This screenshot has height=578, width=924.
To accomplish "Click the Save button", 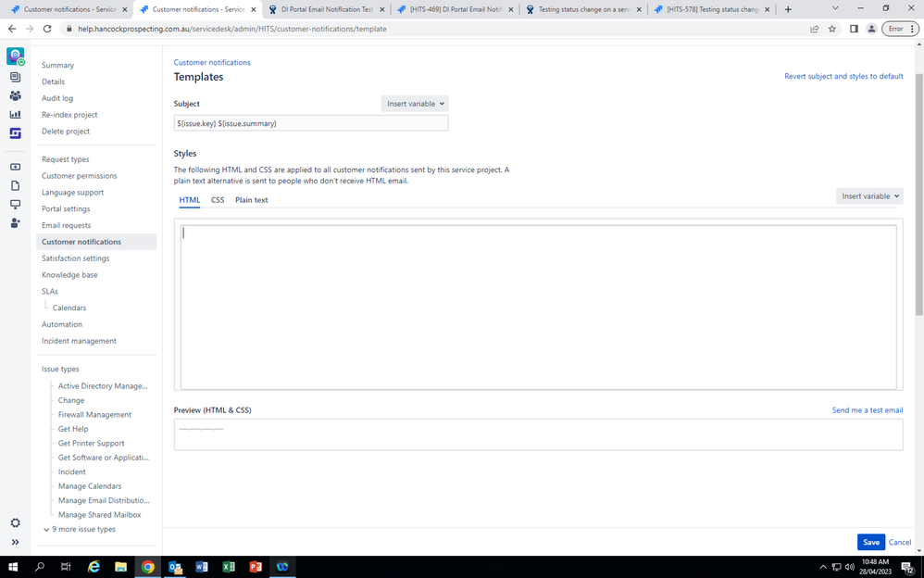I will 870,542.
